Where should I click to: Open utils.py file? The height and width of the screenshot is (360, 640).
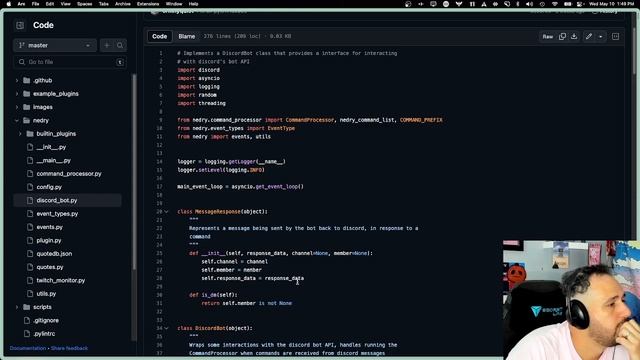(x=46, y=293)
